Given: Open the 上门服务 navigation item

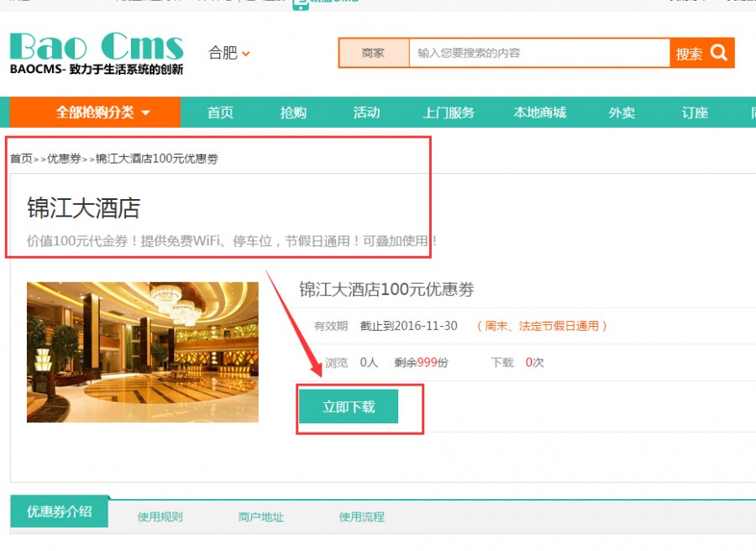Looking at the screenshot, I should point(449,113).
